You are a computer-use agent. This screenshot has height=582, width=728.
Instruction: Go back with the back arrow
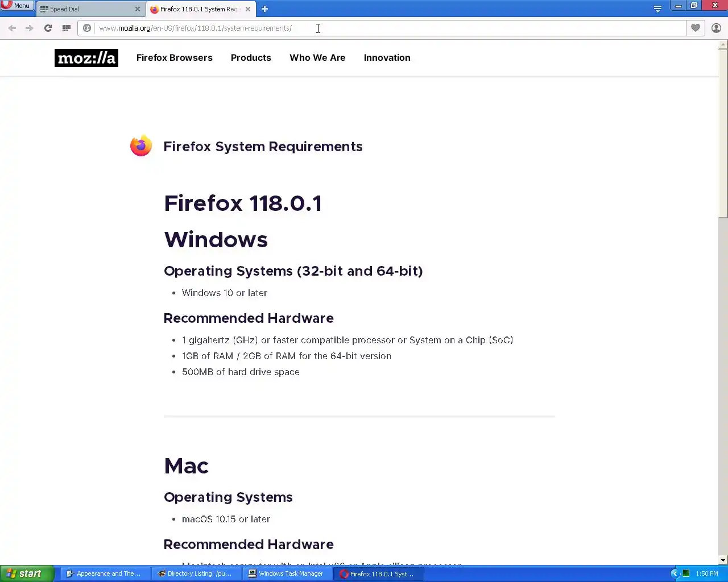(x=12, y=28)
